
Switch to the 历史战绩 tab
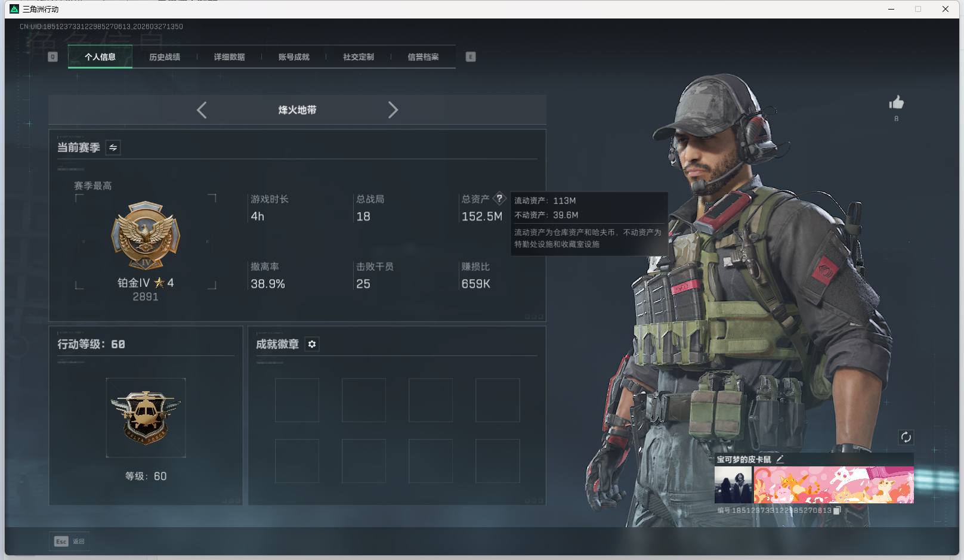click(165, 57)
